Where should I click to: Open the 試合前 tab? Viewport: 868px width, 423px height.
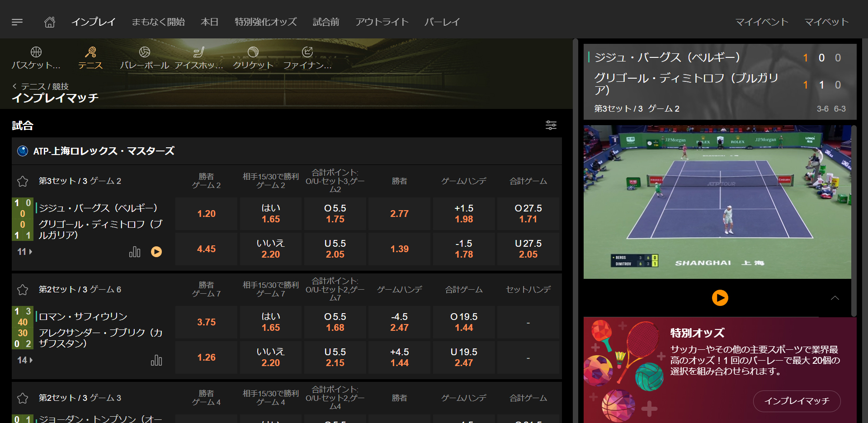(x=326, y=22)
